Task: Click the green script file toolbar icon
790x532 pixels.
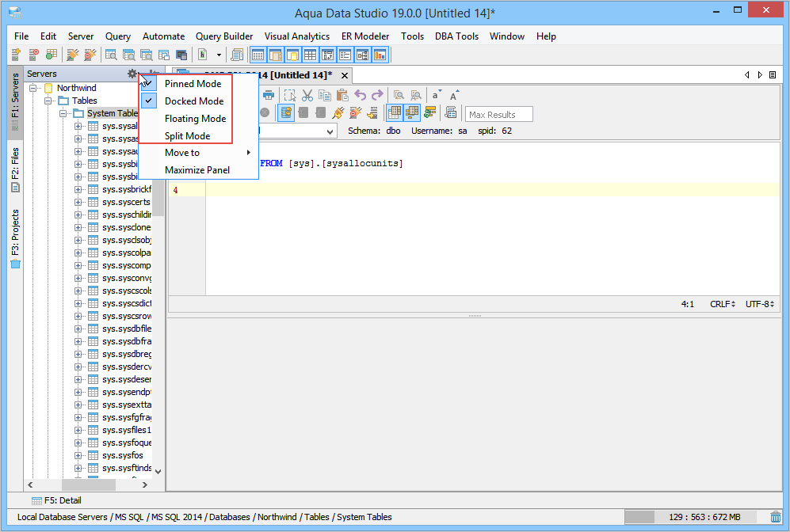Action: (x=203, y=55)
